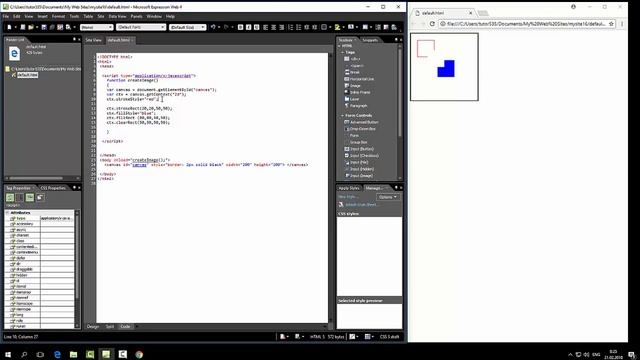Image resolution: width=640 pixels, height=360 pixels.
Task: Collapse the Form Controls group in Toolbox
Action: tap(342, 116)
